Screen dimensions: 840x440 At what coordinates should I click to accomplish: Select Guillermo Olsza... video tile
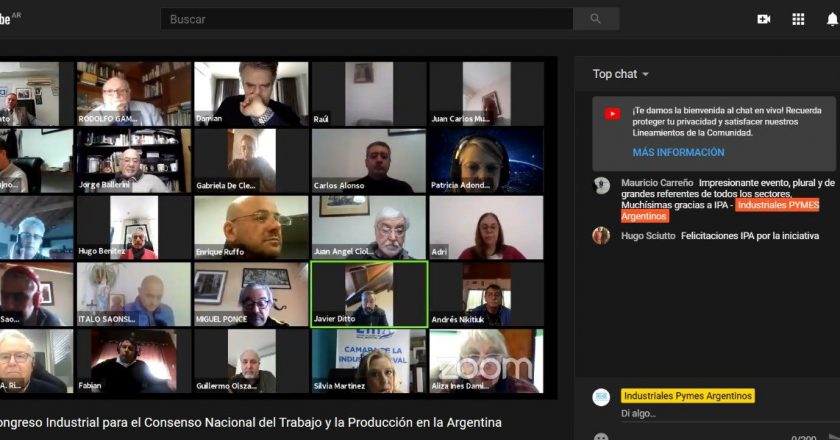(251, 361)
